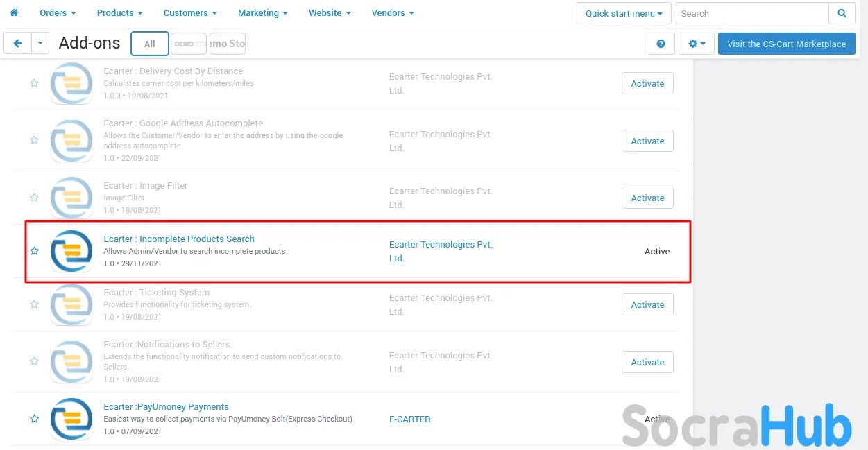Visit the CS-Cart Marketplace
The height and width of the screenshot is (450, 868).
point(786,44)
